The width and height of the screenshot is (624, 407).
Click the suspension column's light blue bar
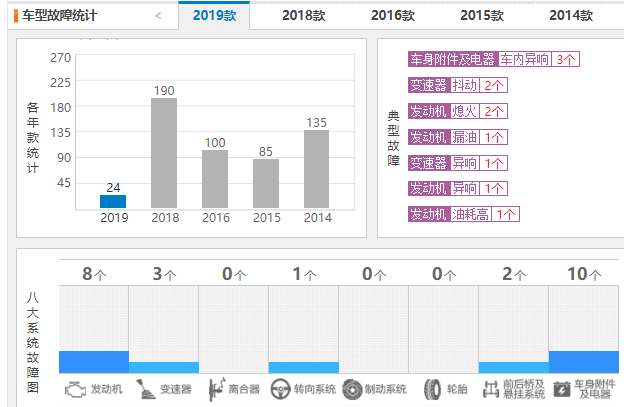pos(514,368)
